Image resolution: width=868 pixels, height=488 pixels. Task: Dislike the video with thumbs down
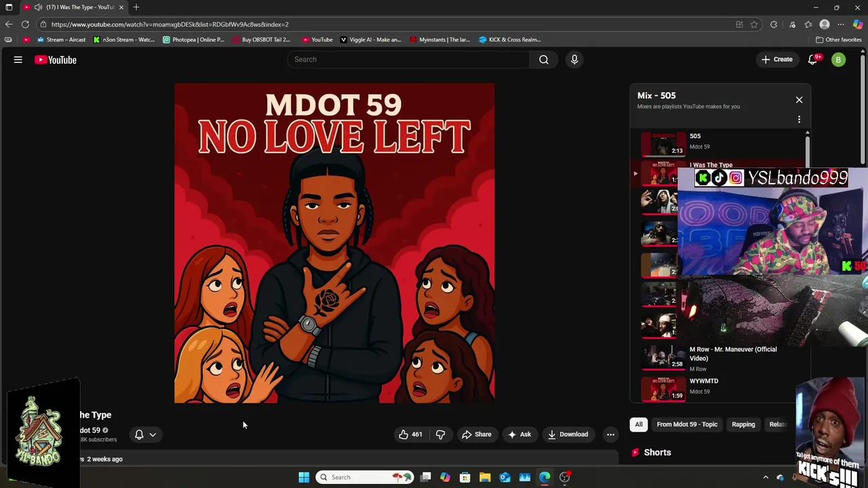(441, 434)
